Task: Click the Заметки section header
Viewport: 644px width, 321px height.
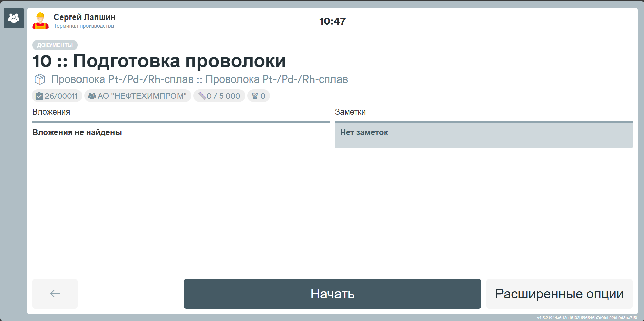Action: pos(350,112)
